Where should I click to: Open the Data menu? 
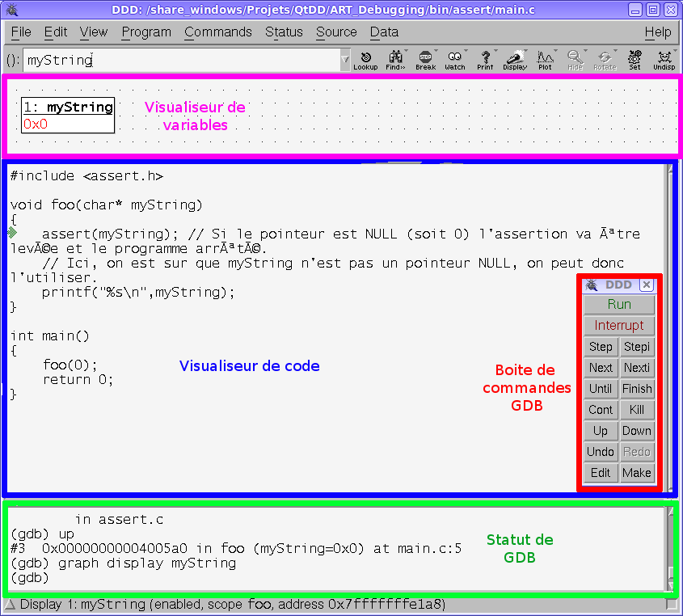click(384, 32)
